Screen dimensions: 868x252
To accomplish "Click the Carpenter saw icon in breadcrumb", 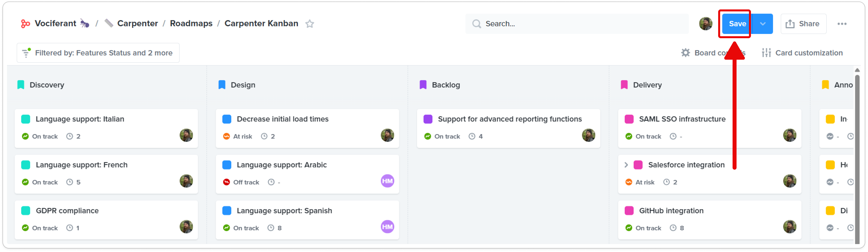I will tap(109, 23).
